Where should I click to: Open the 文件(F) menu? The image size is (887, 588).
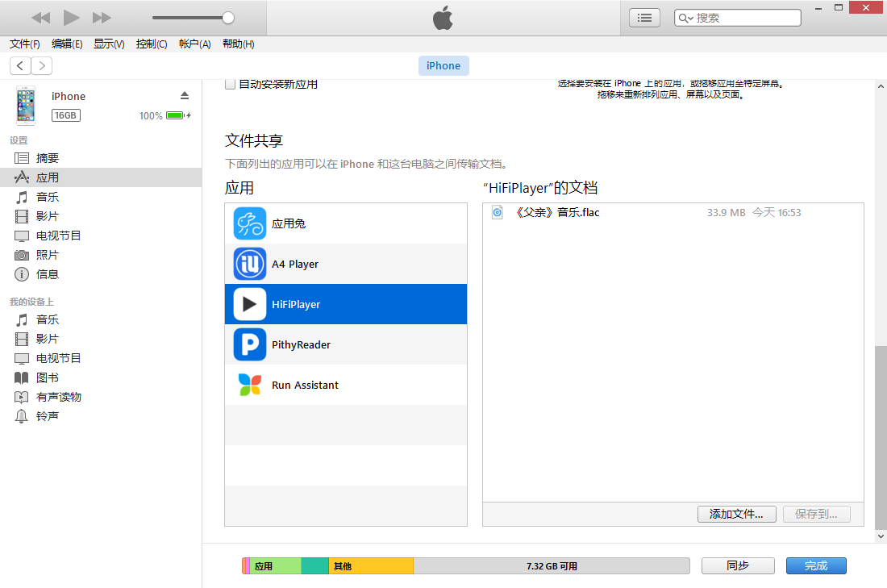tap(25, 44)
